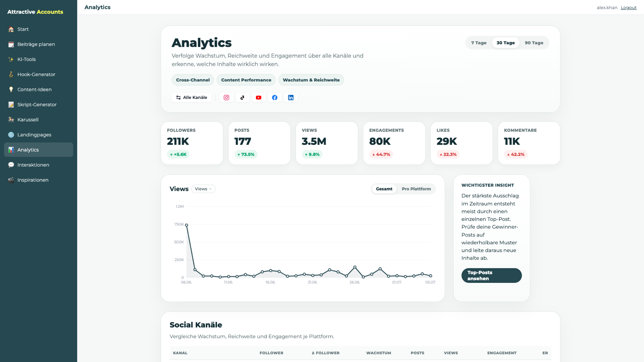Switch time range to 90 Tage
The height and width of the screenshot is (362, 644).
[x=534, y=43]
